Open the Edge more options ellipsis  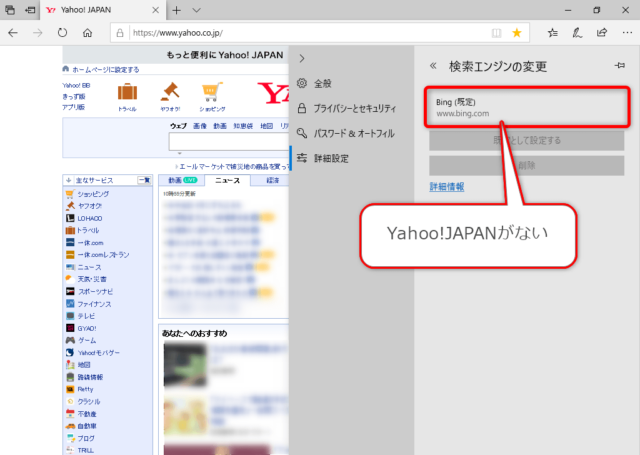627,33
